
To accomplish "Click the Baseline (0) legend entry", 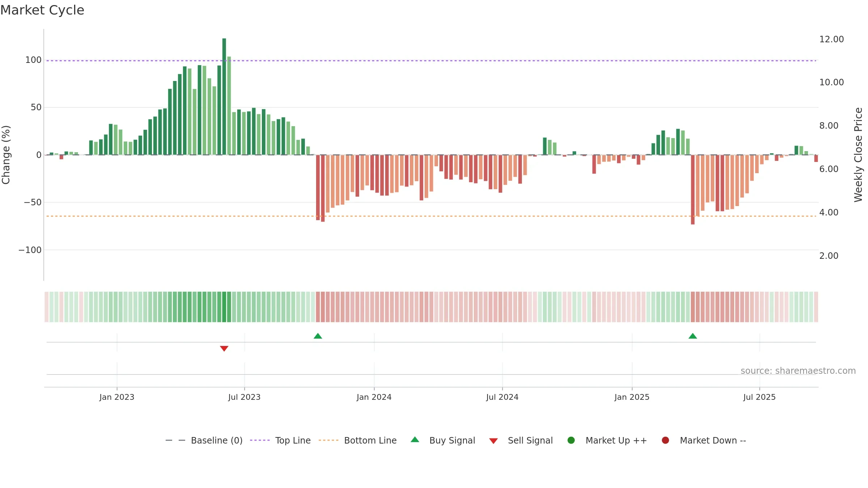I will coord(204,440).
